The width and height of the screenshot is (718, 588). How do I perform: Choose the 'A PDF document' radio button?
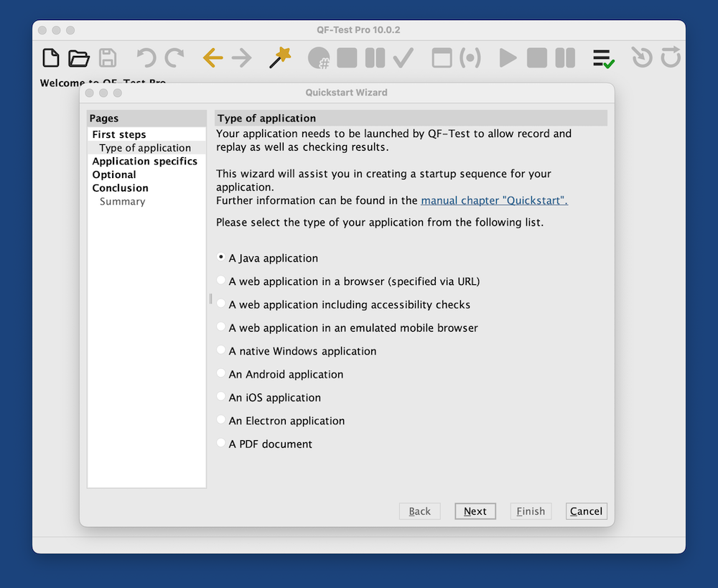[221, 444]
